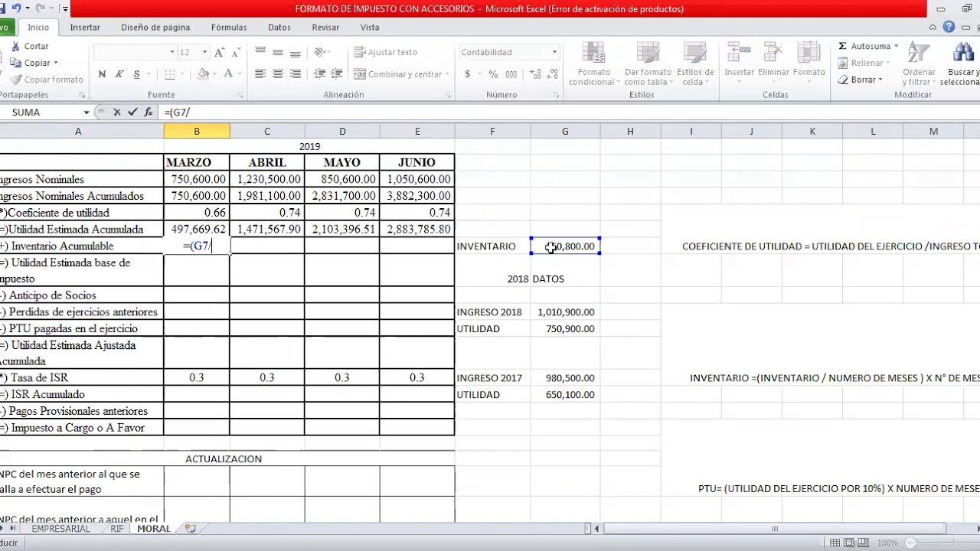Click the increase indent icon

click(x=338, y=74)
